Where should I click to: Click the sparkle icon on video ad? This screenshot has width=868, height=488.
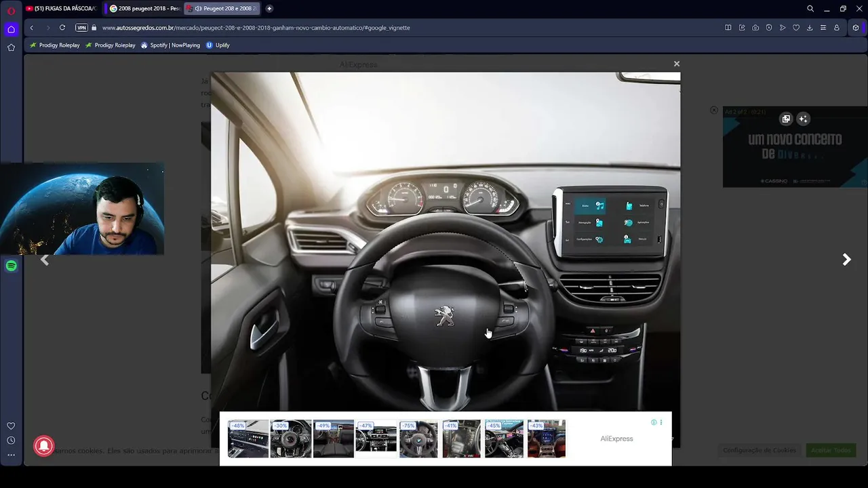point(803,119)
